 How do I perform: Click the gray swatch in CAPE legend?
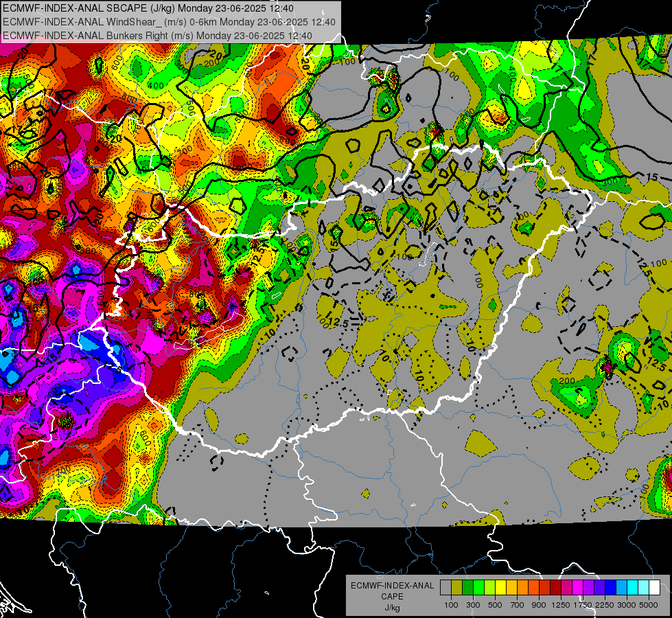coord(445,587)
